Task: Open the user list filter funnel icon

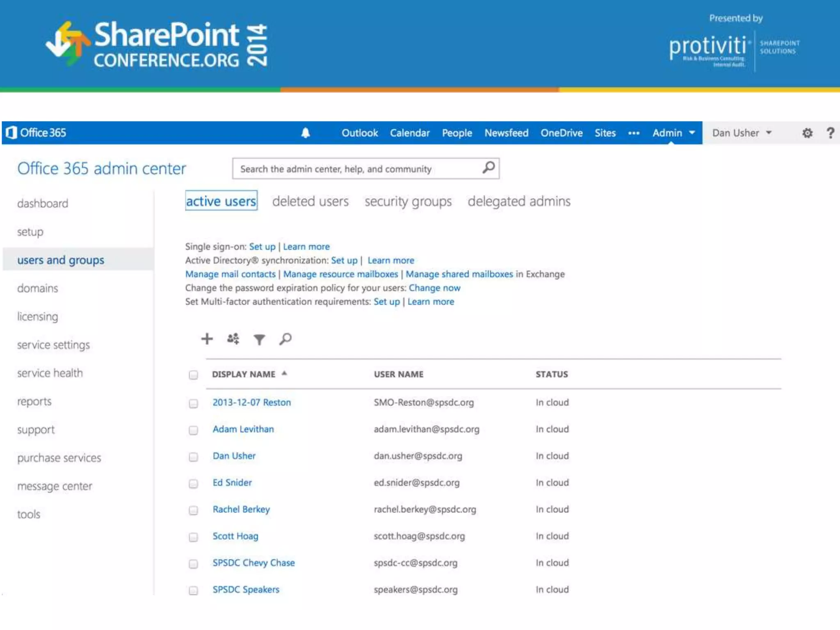Action: 259,340
